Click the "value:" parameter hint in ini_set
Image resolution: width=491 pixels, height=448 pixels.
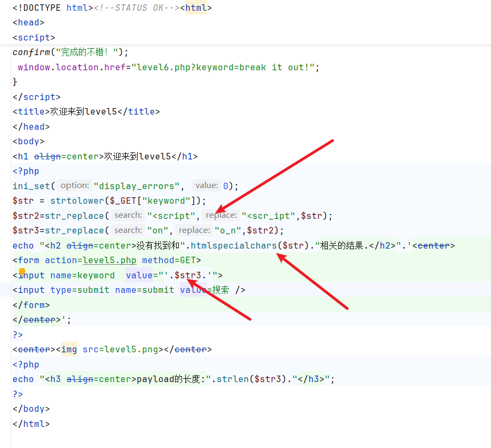point(206,185)
